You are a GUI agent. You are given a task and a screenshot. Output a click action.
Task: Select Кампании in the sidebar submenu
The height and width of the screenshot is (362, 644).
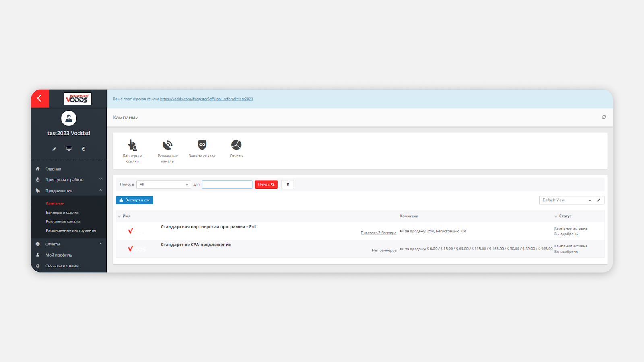click(x=55, y=203)
